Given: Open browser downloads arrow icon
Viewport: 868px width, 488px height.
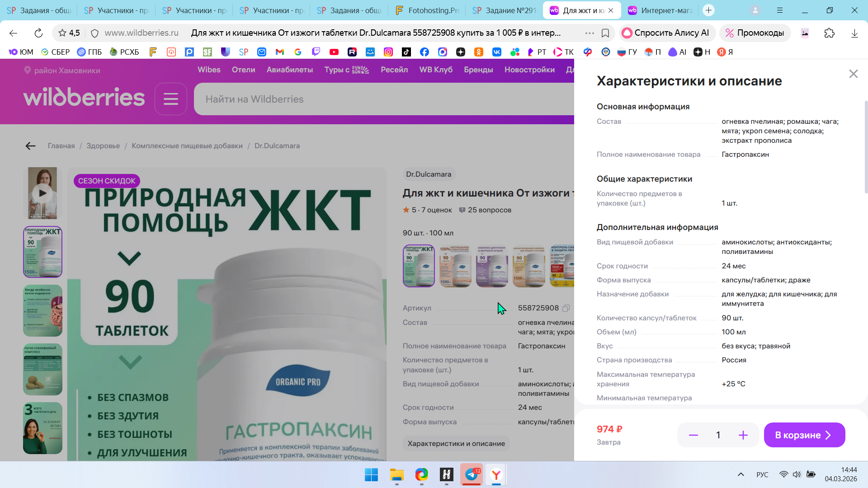Looking at the screenshot, I should coord(854,33).
